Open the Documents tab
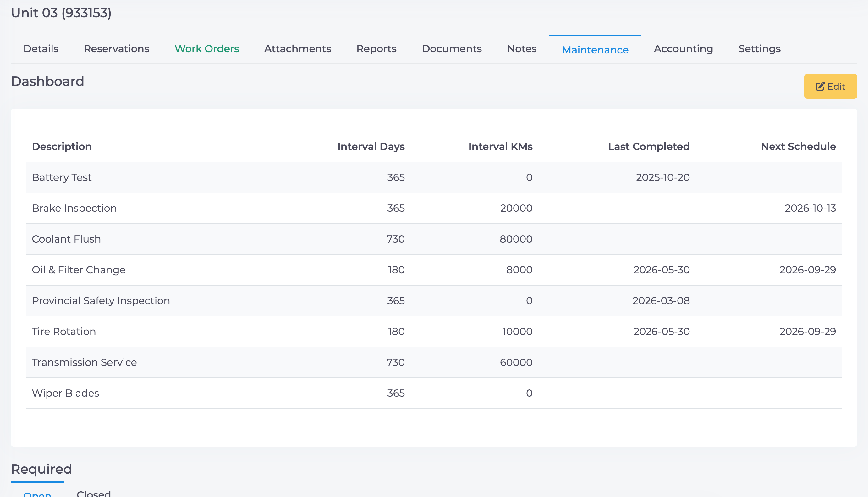The width and height of the screenshot is (868, 497). pyautogui.click(x=452, y=49)
